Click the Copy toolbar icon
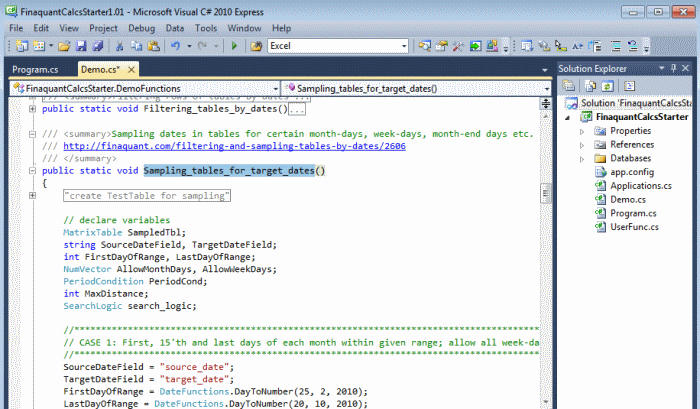 tap(136, 46)
